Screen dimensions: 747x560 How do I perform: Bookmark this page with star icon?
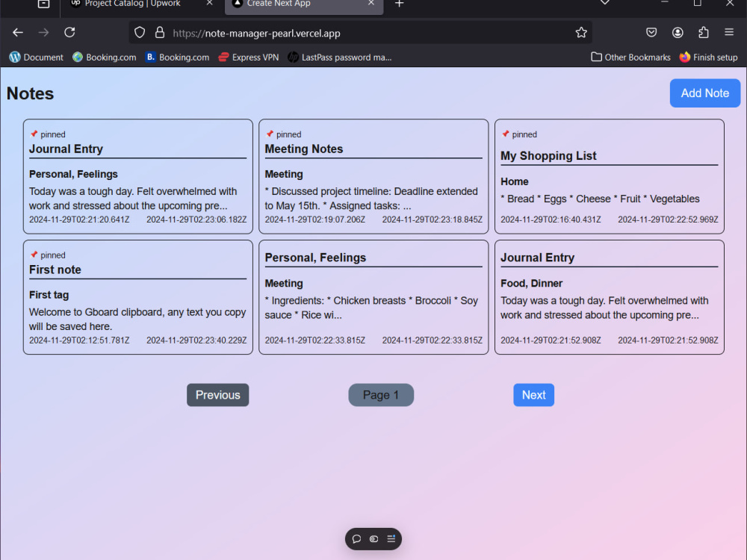[x=580, y=32]
